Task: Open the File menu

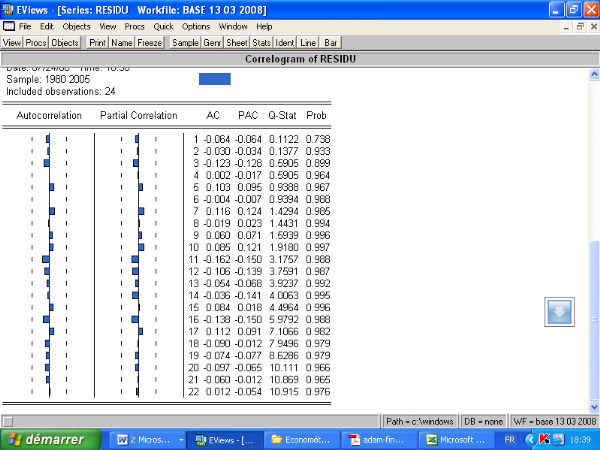Action: (x=25, y=26)
